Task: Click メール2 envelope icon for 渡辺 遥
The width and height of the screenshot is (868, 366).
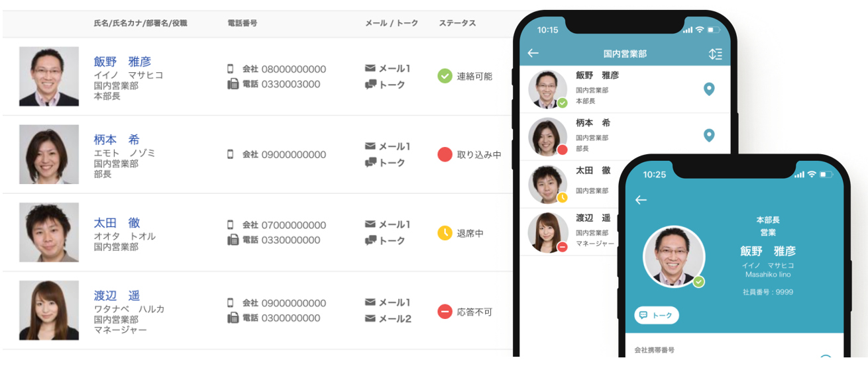Action: [x=370, y=319]
